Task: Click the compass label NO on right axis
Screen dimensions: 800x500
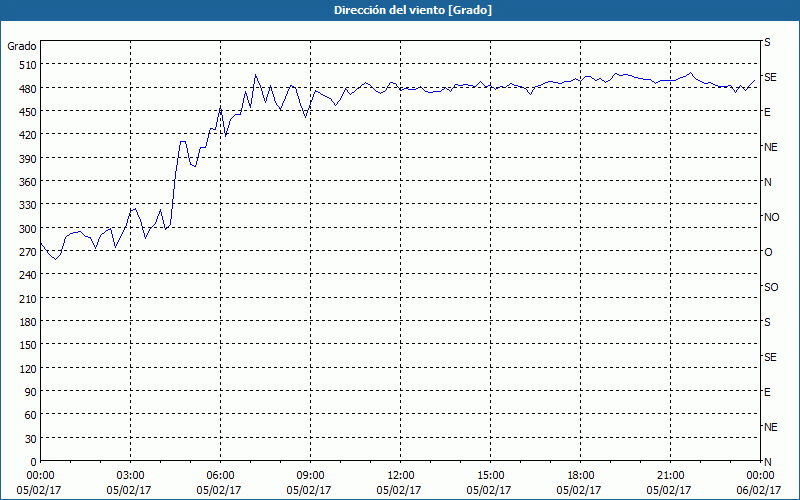Action: coord(771,217)
